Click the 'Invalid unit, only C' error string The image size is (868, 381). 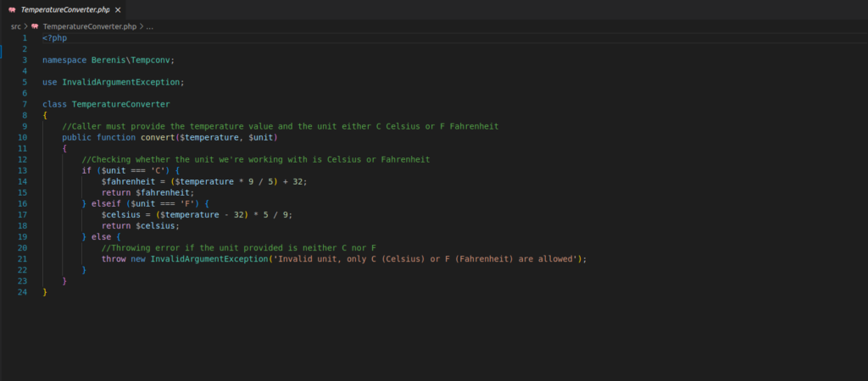(426, 259)
